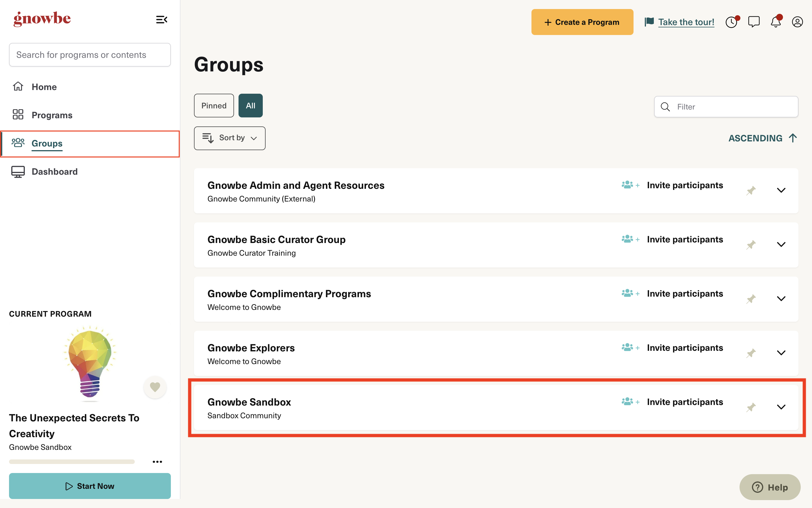Click Create a Program button
812x508 pixels.
click(582, 22)
